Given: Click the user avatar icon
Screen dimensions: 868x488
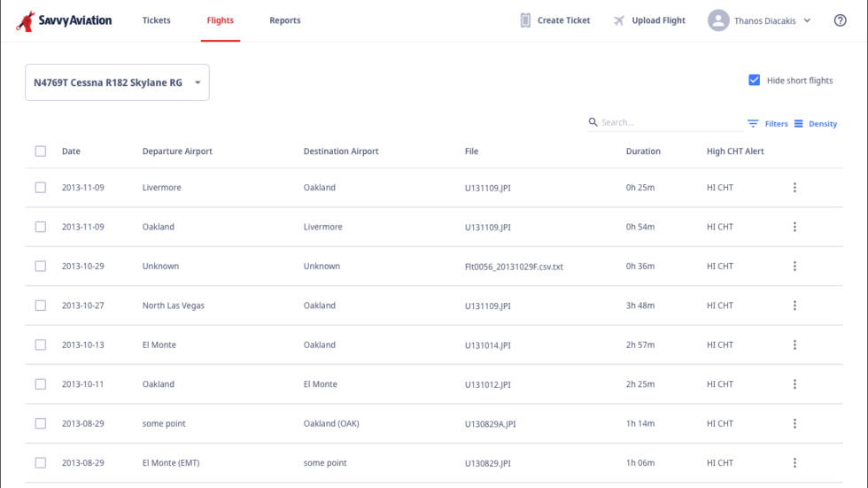Looking at the screenshot, I should [718, 20].
